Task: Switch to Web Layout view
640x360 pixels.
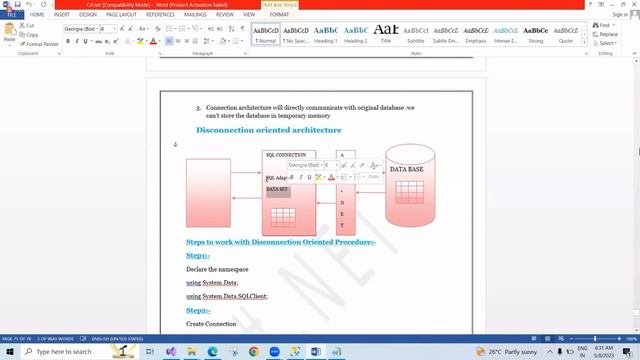Action: click(561, 339)
